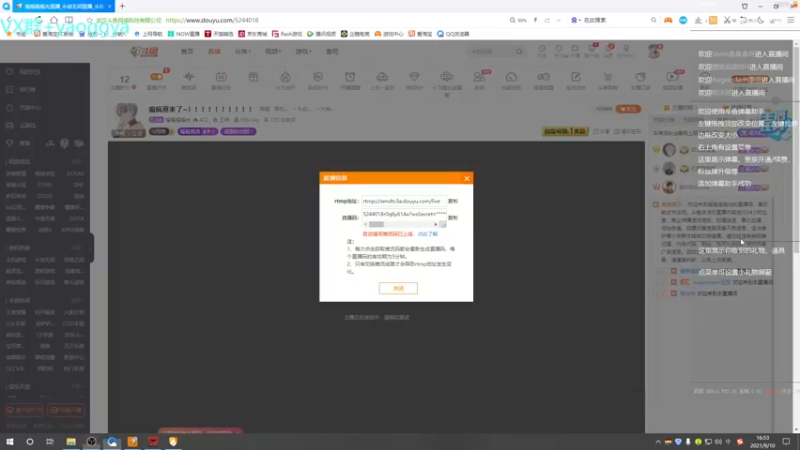Click the browser search magnifier at top right
This screenshot has width=800, height=450.
653,20
